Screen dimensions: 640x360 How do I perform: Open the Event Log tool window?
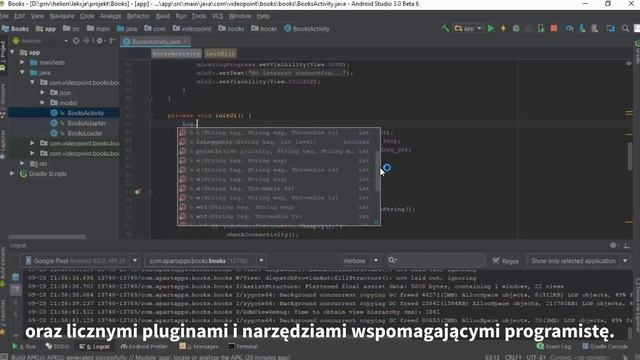[x=554, y=346]
